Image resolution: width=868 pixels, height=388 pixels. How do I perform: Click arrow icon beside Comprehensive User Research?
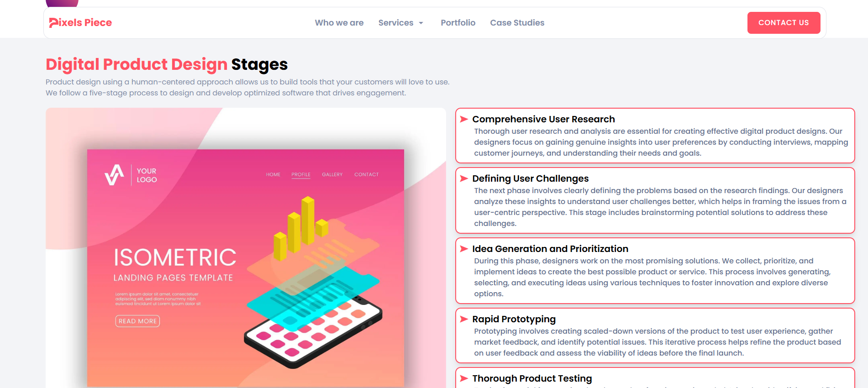(464, 119)
